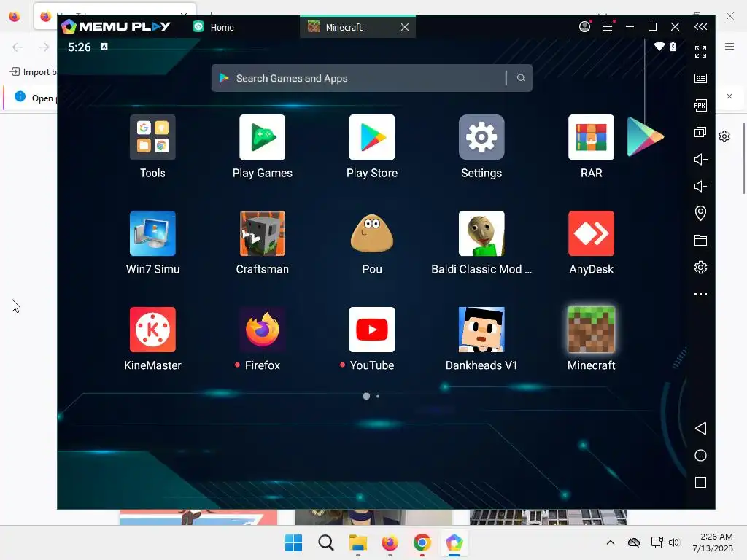Viewport: 747px width, 560px height.
Task: Click Firefox page settings gear
Action: tap(724, 136)
